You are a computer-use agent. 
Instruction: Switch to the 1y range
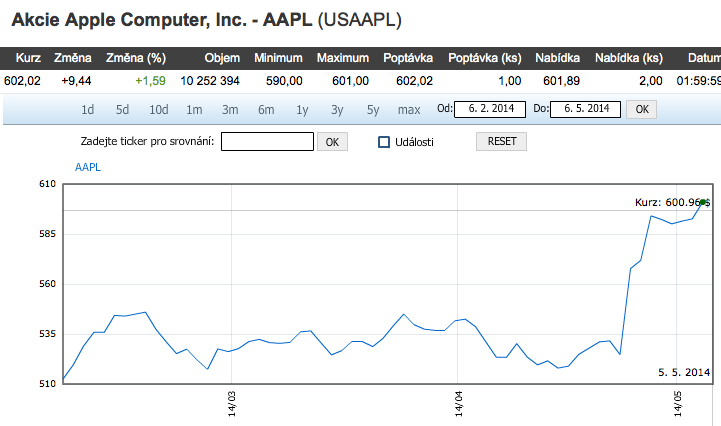tap(302, 109)
